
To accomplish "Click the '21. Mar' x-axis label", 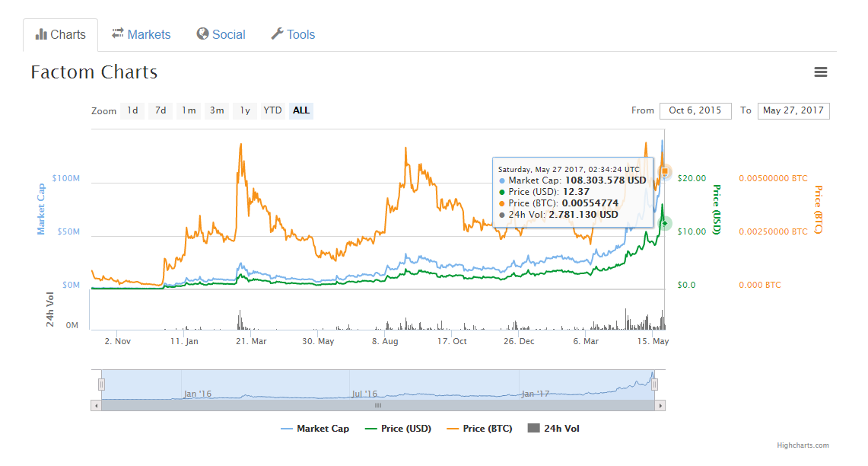I will click(251, 341).
